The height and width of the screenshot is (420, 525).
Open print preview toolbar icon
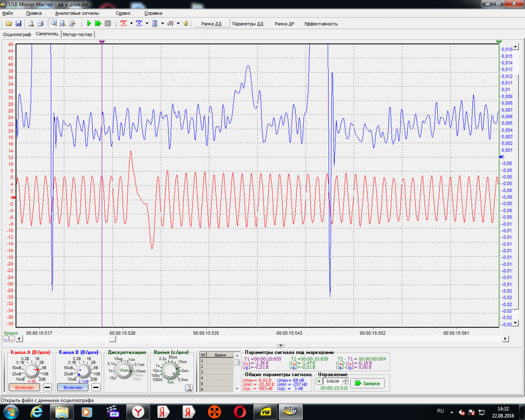[x=31, y=24]
